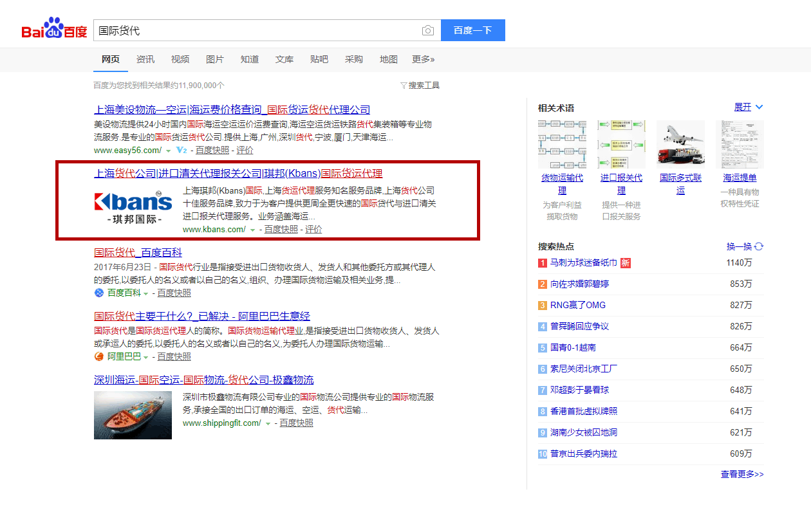
Task: Open 百度快照 for 阿里巴巴 result
Action: click(174, 356)
